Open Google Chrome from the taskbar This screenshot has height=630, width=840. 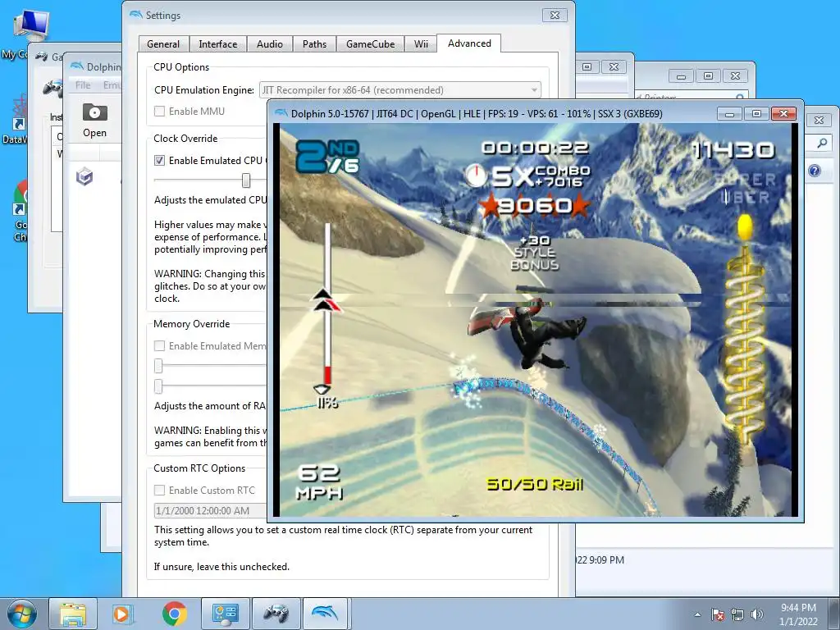point(174,614)
